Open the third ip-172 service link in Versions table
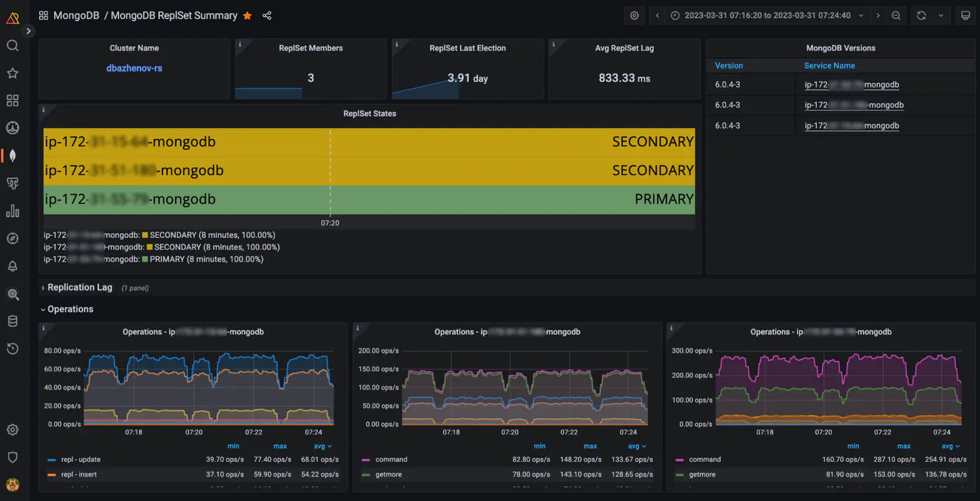Viewport: 980px width, 501px height. coord(852,126)
